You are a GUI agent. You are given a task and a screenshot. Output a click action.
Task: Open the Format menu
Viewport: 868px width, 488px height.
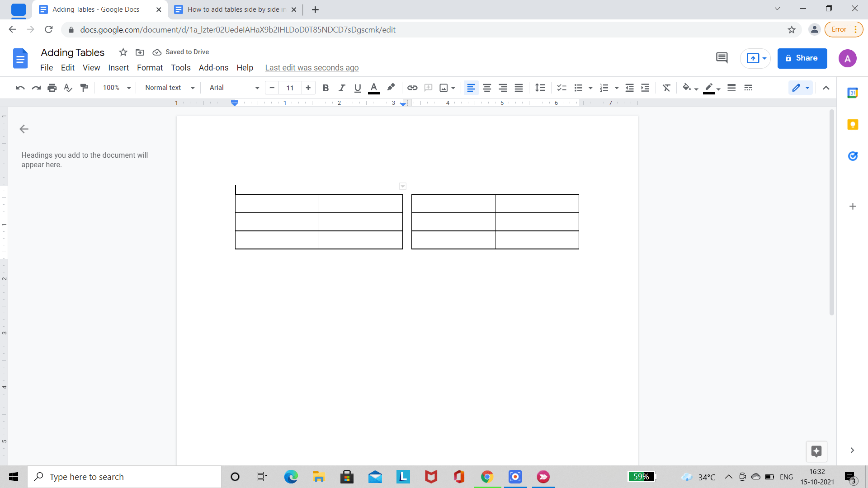150,68
